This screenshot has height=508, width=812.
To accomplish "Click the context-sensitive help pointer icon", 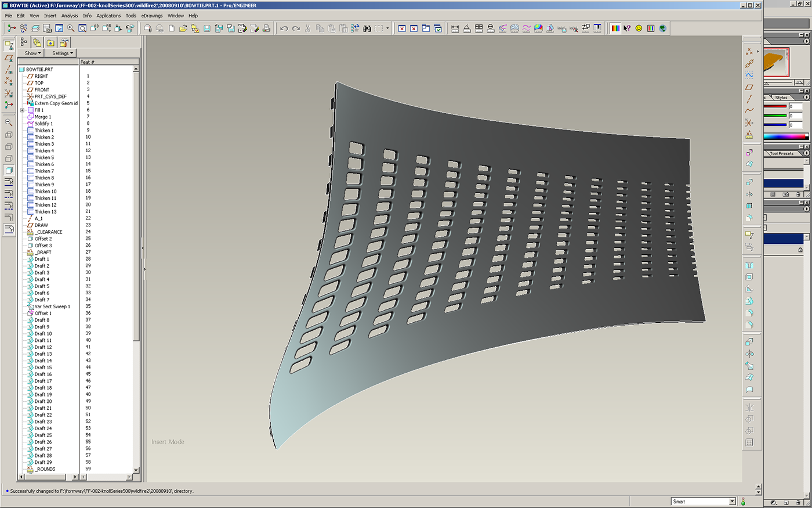I will pyautogui.click(x=627, y=28).
